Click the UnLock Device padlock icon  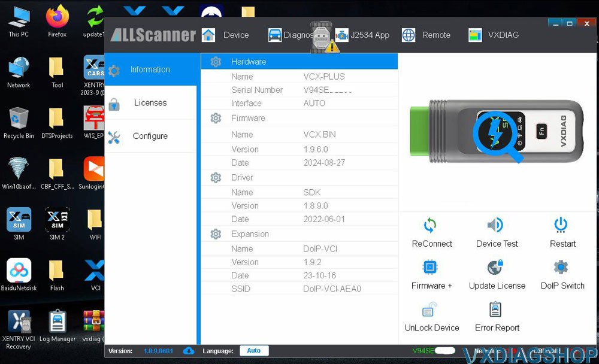tap(429, 309)
